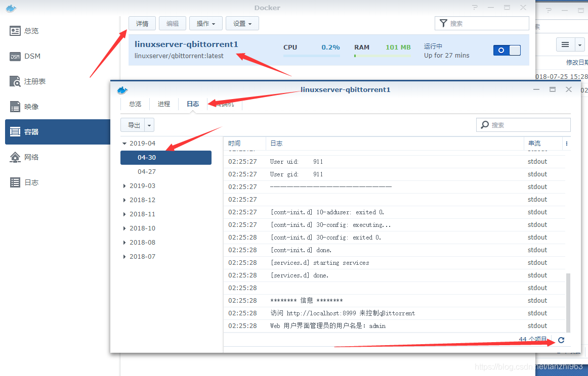Click list view icon in background window

click(565, 45)
